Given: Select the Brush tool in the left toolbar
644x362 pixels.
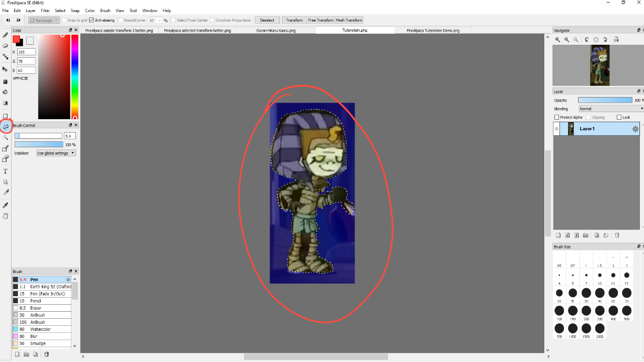Looking at the screenshot, I should point(6,35).
